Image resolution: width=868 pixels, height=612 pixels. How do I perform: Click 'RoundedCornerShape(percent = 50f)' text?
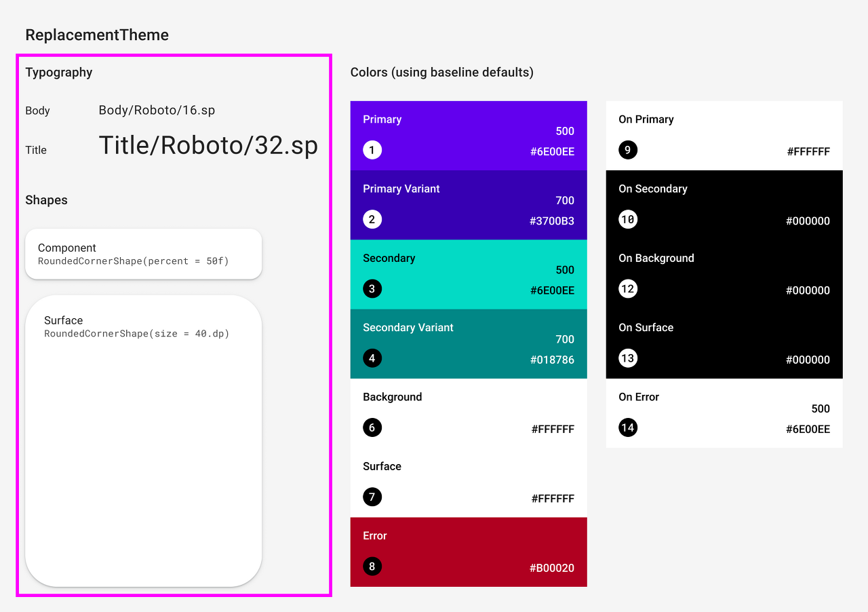(134, 261)
